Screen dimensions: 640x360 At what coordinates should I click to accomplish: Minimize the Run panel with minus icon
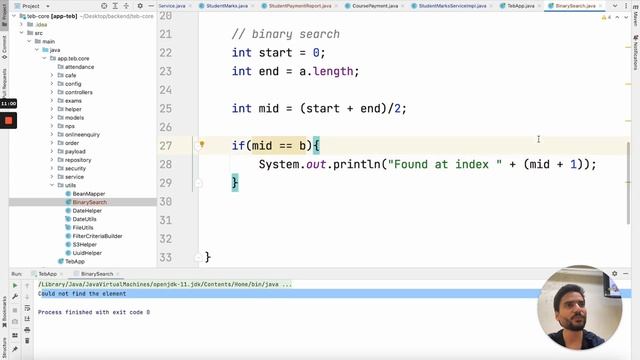626,273
